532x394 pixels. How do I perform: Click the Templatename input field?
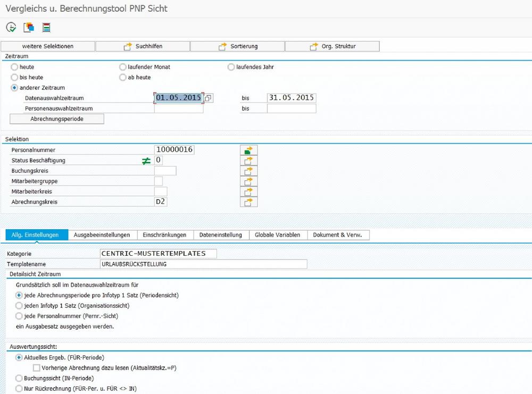click(203, 264)
